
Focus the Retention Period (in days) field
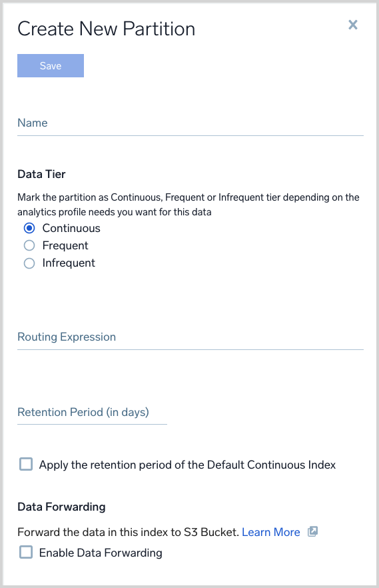pos(92,413)
